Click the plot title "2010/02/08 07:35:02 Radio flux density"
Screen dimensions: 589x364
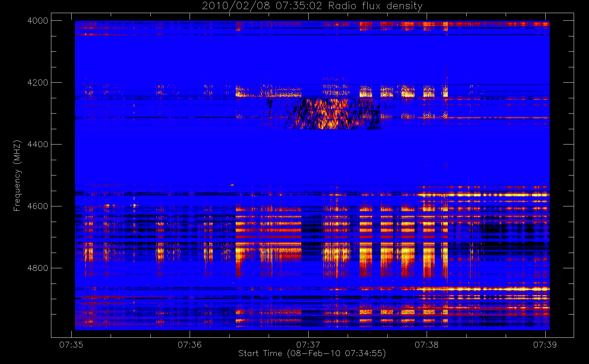pyautogui.click(x=312, y=6)
